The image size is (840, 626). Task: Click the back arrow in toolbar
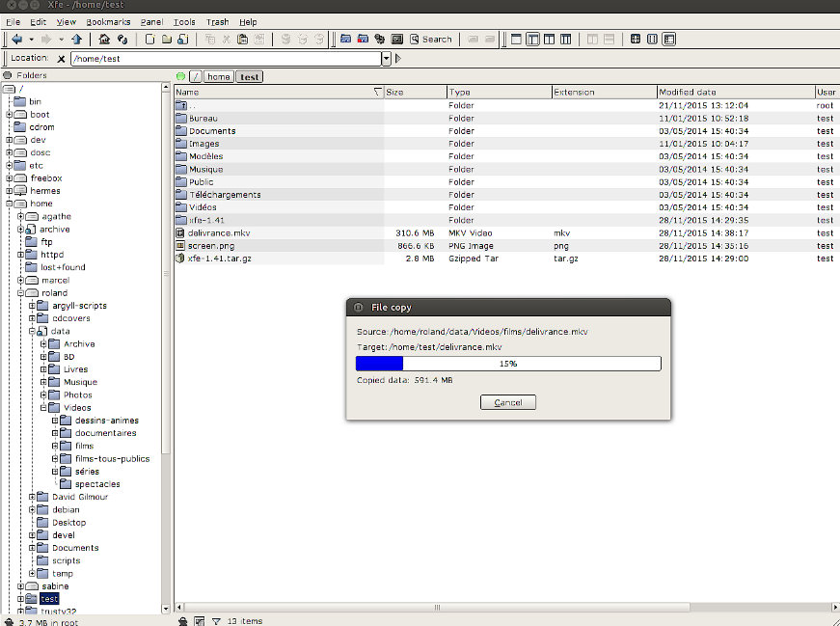17,40
